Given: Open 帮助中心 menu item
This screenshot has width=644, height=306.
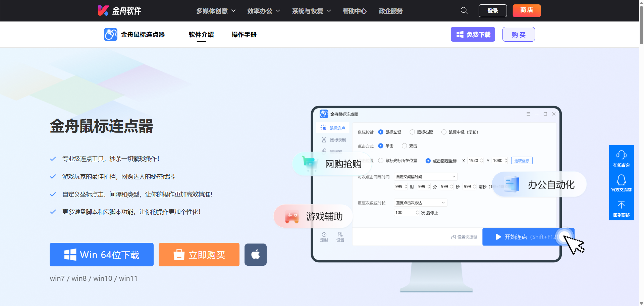Looking at the screenshot, I should click(x=355, y=11).
